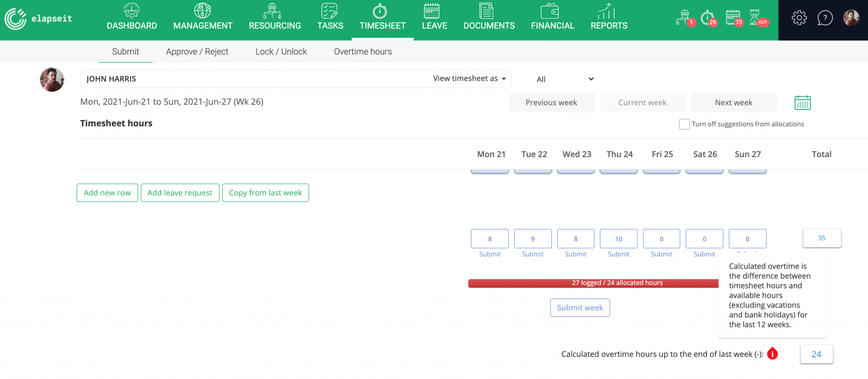The width and height of the screenshot is (868, 379).
Task: Open the Financial wallet icon
Action: [x=549, y=11]
